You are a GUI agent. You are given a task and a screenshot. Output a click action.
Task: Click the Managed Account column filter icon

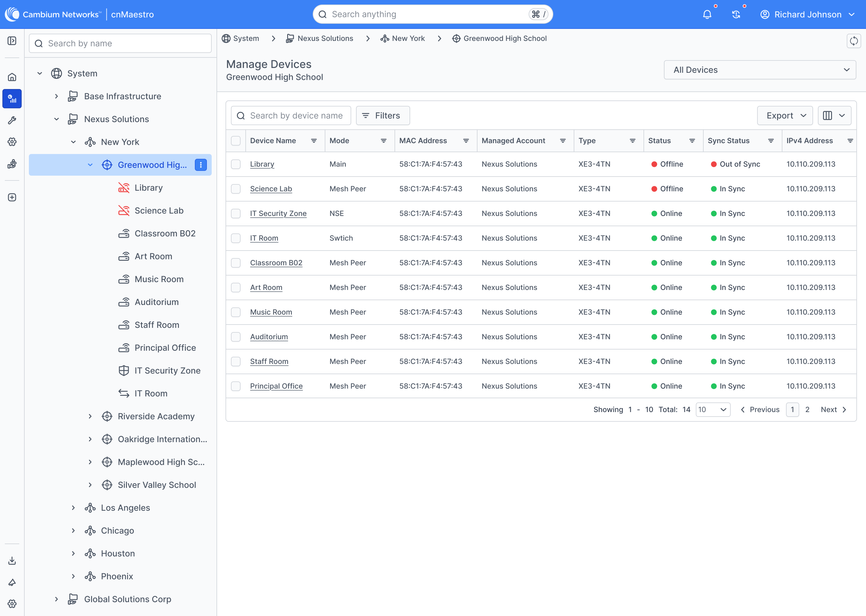563,141
